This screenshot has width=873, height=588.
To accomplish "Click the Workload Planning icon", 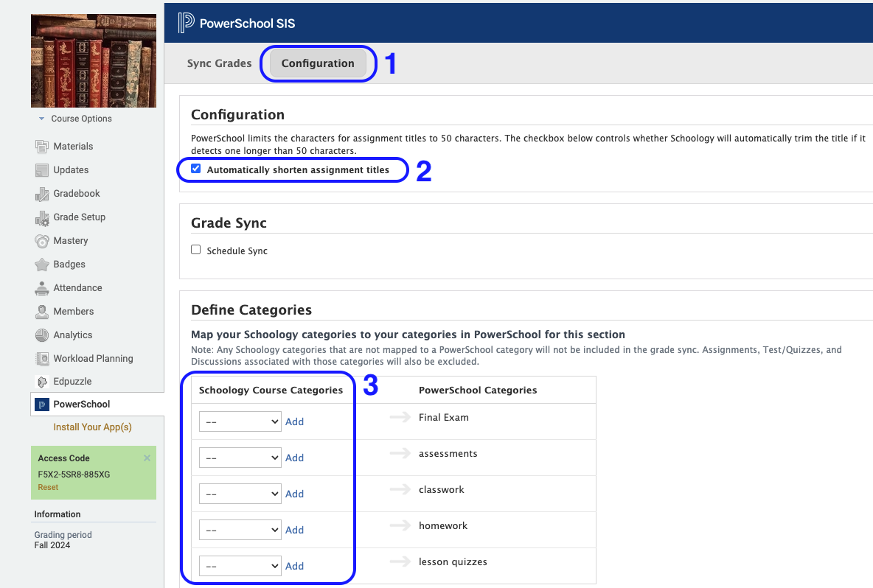I will coord(42,359).
